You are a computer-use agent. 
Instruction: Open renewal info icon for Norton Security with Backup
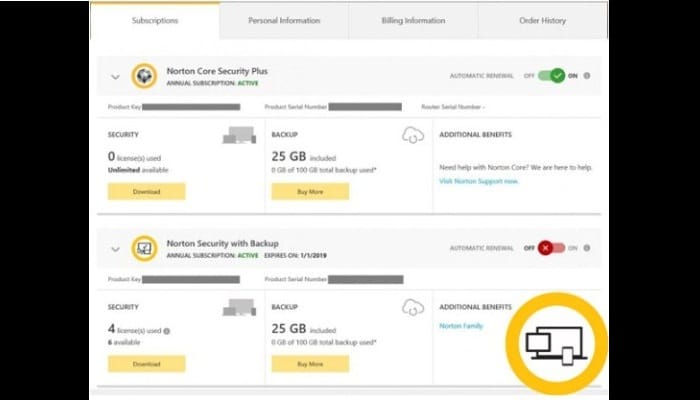click(x=587, y=248)
